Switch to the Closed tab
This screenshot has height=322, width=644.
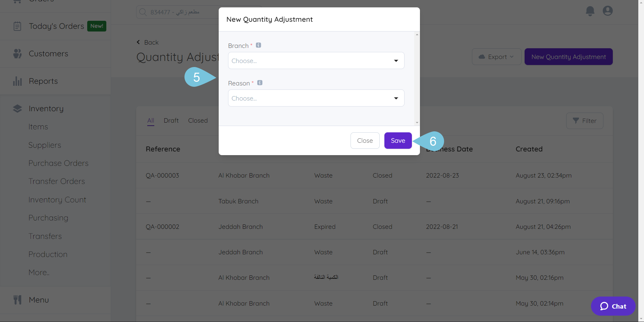(198, 121)
